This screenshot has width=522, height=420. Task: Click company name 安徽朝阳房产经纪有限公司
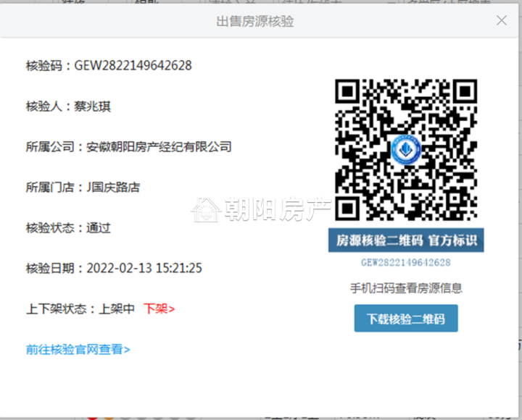(159, 147)
